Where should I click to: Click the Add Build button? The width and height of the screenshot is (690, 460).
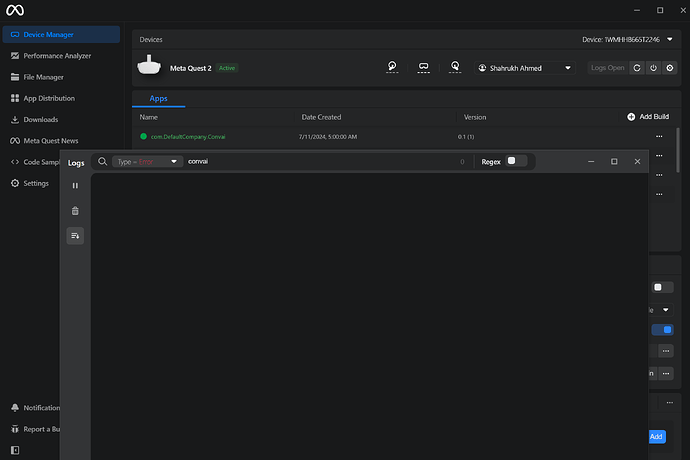(x=648, y=117)
